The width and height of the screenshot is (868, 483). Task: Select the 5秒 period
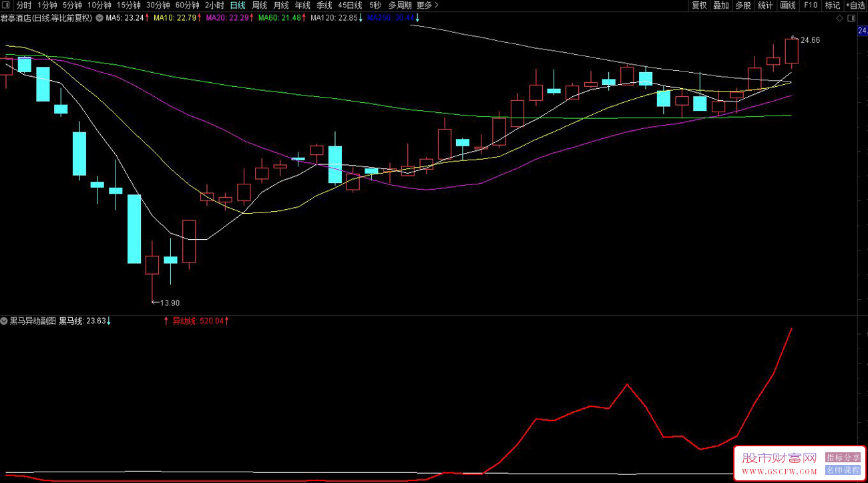click(375, 5)
